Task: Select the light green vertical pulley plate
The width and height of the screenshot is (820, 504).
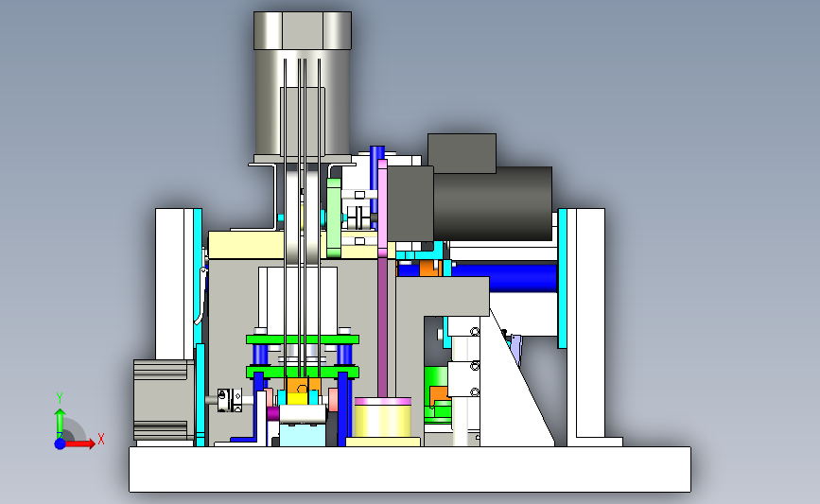Action: [334, 218]
